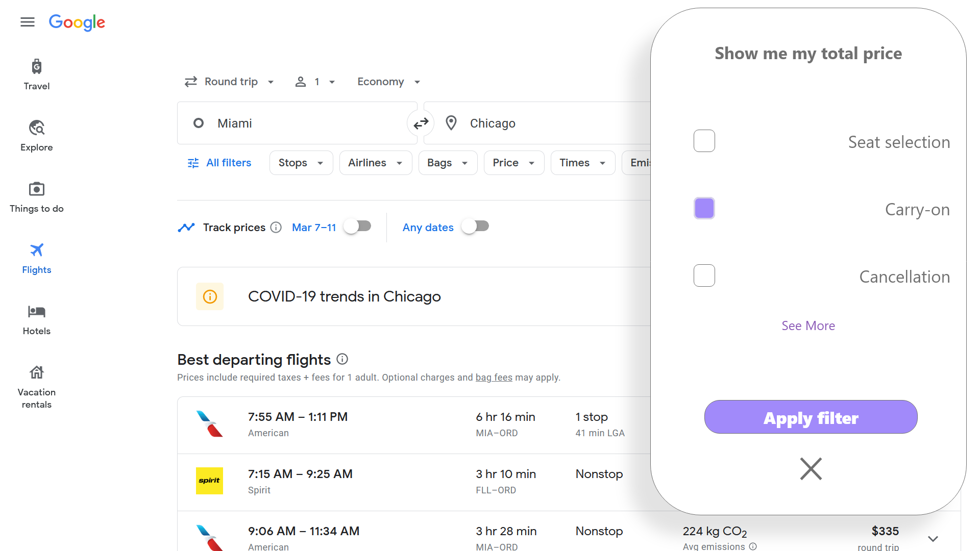Open the hamburger main menu
The height and width of the screenshot is (551, 980).
click(28, 22)
